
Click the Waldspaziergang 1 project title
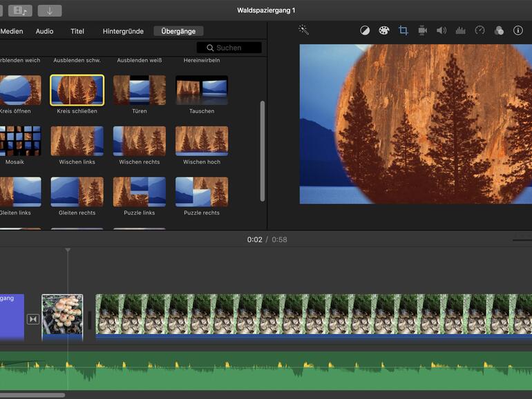click(x=266, y=10)
